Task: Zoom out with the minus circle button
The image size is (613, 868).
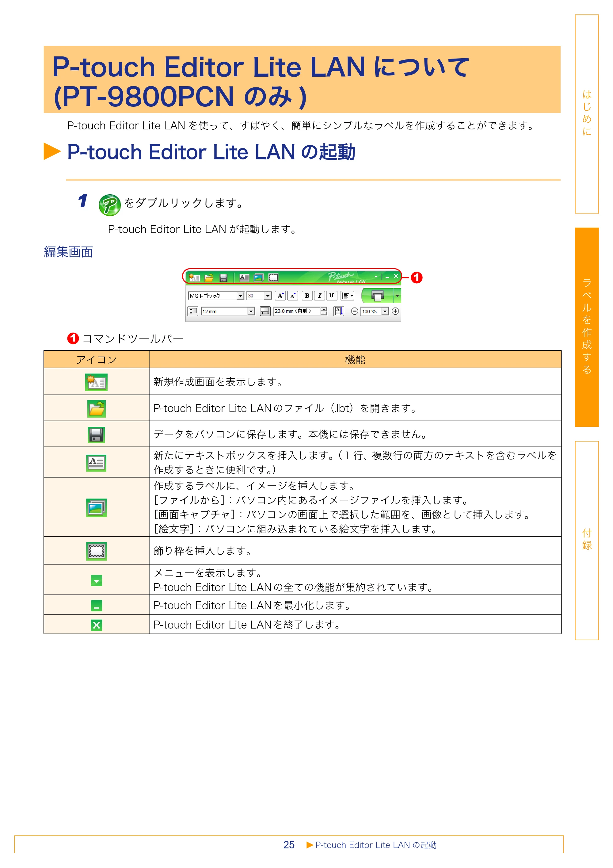Action: point(355,311)
